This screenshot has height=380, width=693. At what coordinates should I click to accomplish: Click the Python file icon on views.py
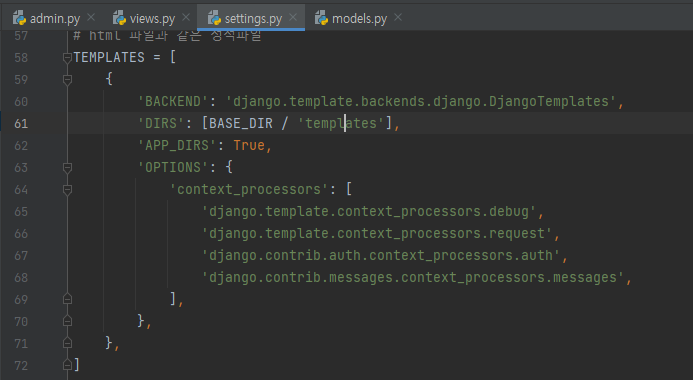[x=119, y=18]
